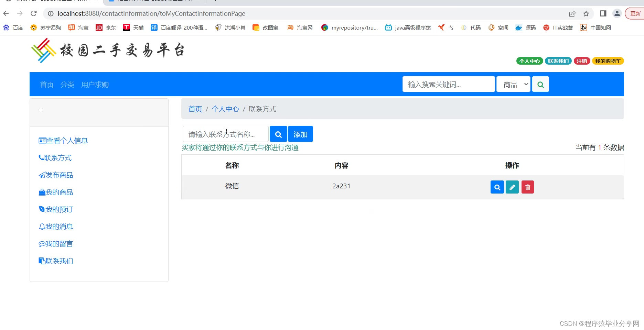
Task: Open 查看个人信息 in sidebar
Action: click(x=63, y=141)
